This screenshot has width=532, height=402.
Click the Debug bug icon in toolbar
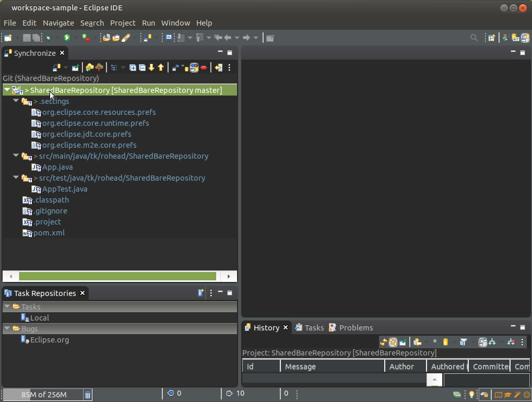(48, 38)
